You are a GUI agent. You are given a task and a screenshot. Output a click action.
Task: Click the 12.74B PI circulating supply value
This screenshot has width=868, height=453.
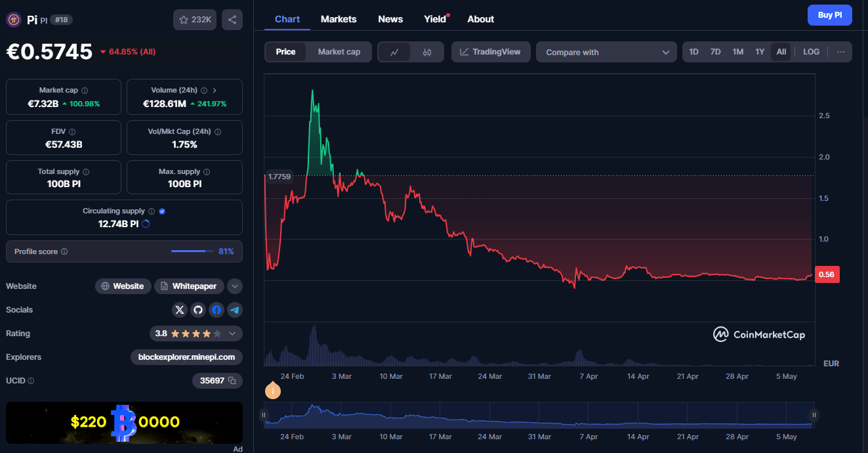[118, 223]
